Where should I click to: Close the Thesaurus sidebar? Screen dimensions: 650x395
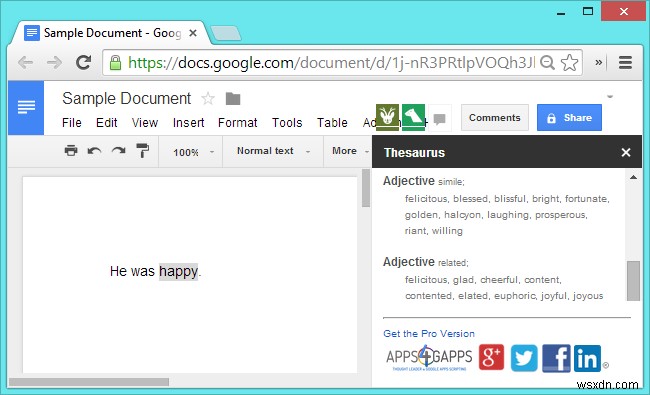tap(626, 153)
